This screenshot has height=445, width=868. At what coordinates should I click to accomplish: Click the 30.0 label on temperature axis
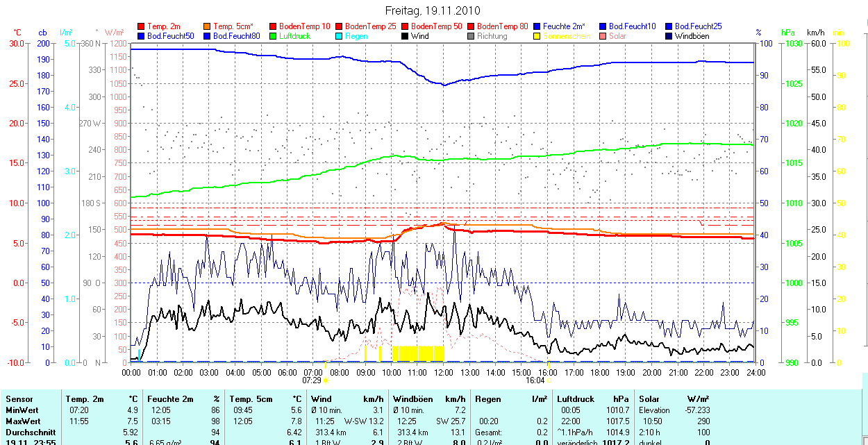(x=17, y=44)
